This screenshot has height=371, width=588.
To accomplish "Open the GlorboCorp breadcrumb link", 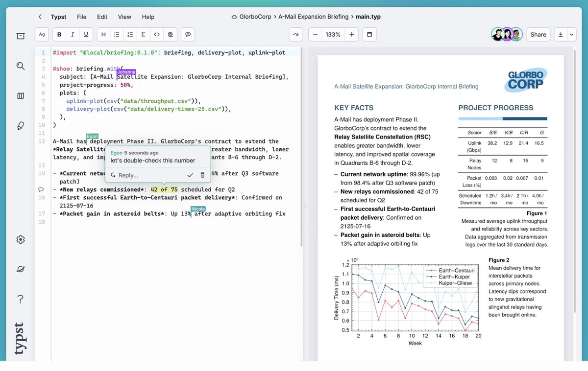I will point(255,17).
